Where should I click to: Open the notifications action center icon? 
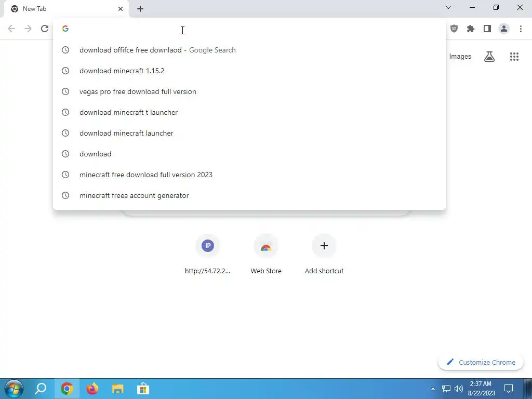coord(509,389)
